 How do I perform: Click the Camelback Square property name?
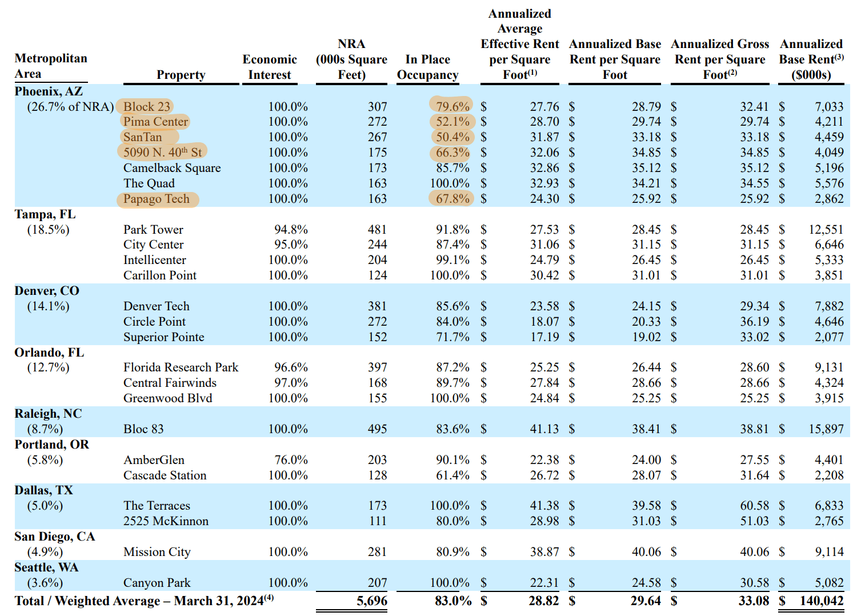[x=172, y=168]
